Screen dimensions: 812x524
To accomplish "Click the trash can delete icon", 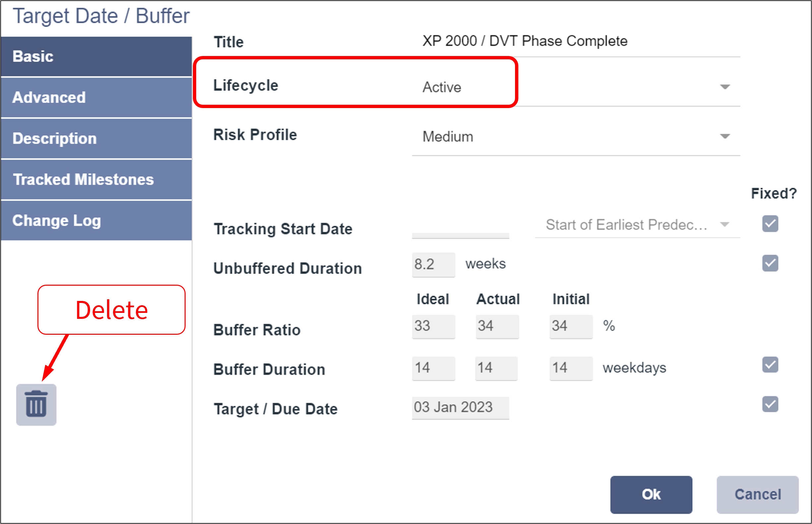I will [36, 405].
